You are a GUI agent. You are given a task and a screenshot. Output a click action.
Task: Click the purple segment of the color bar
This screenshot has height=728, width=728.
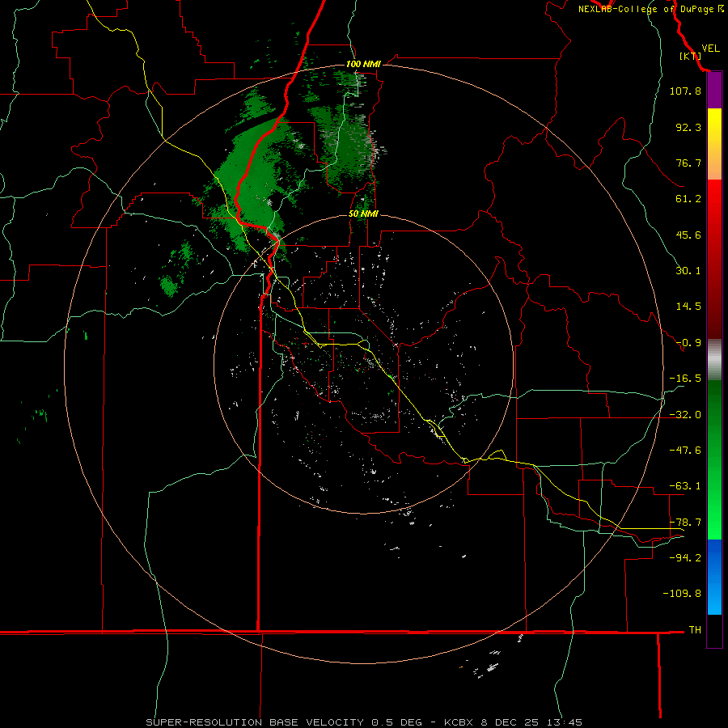pos(714,91)
